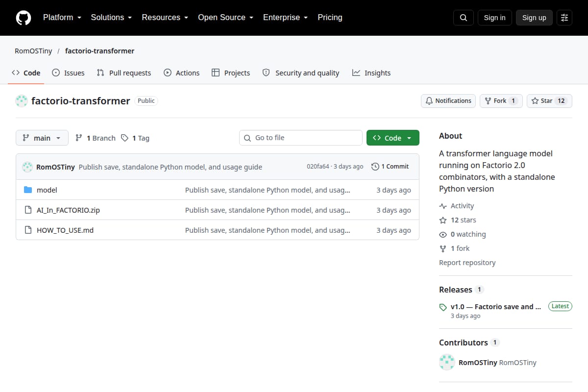Viewport: 588px width, 392px height.
Task: Click the HOW_TO_USE.md file icon
Action: click(x=28, y=230)
